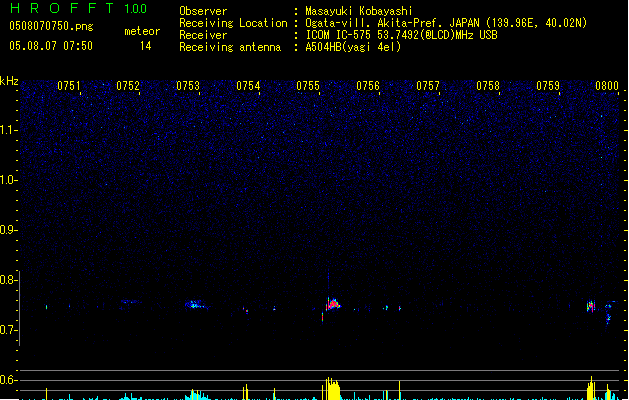Click the 0756 time marker label
This screenshot has height=400, width=629.
368,86
